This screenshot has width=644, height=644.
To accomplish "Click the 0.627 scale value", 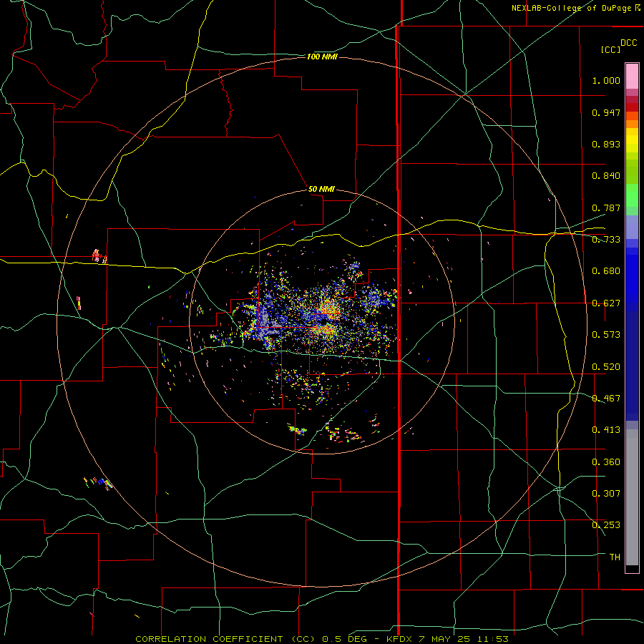I will point(606,303).
